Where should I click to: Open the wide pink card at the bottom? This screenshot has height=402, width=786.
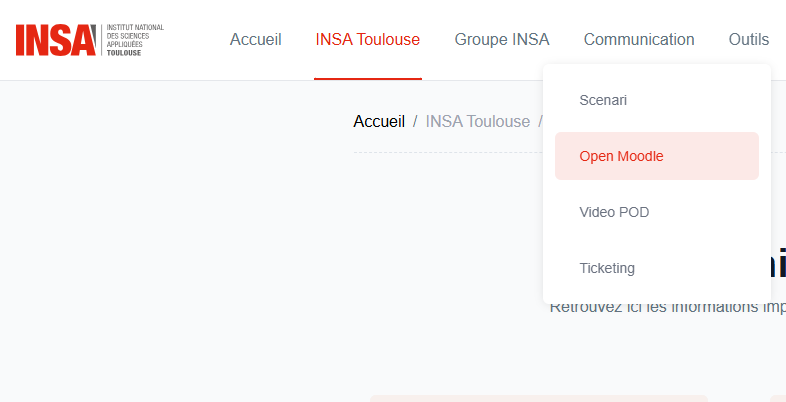[538, 398]
